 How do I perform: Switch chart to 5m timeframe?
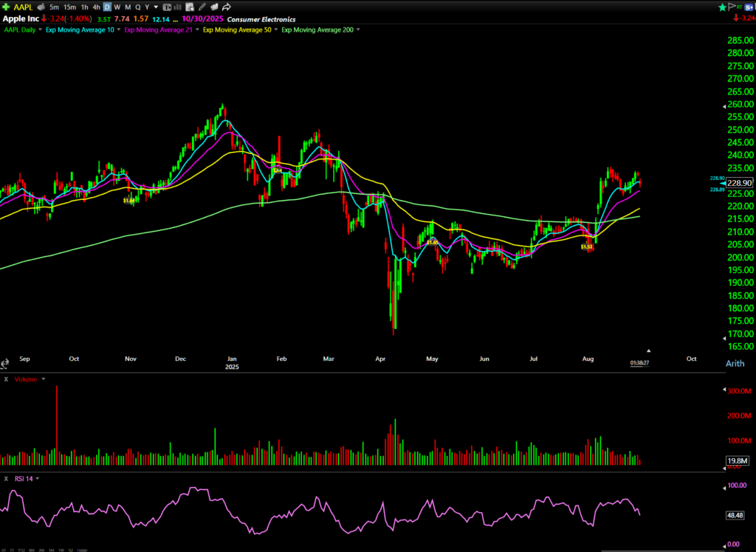[54, 7]
